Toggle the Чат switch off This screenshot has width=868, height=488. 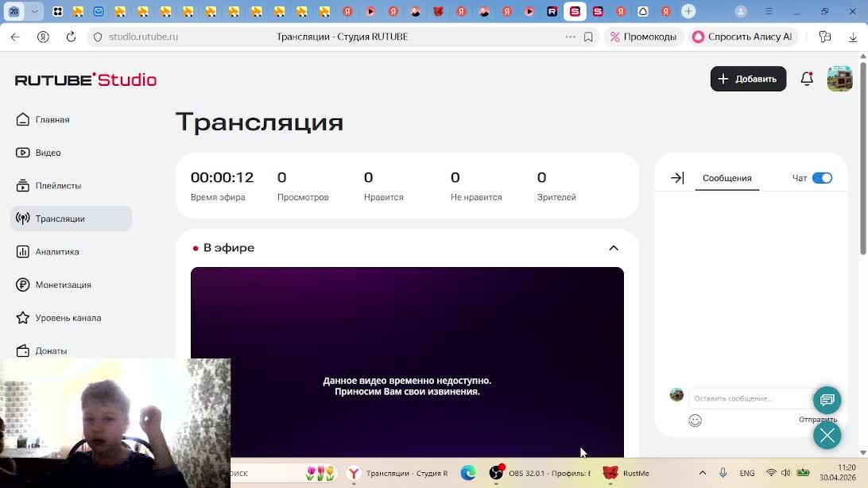822,178
